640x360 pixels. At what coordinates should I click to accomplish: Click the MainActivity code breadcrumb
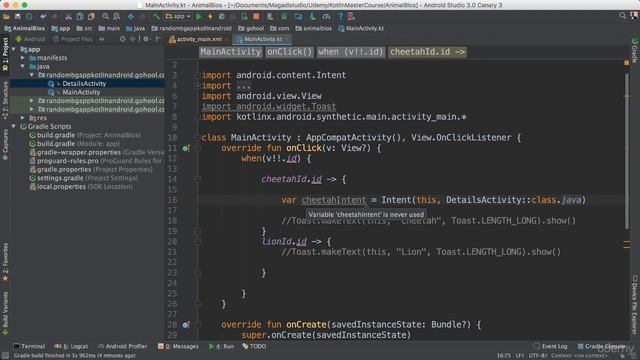click(230, 52)
